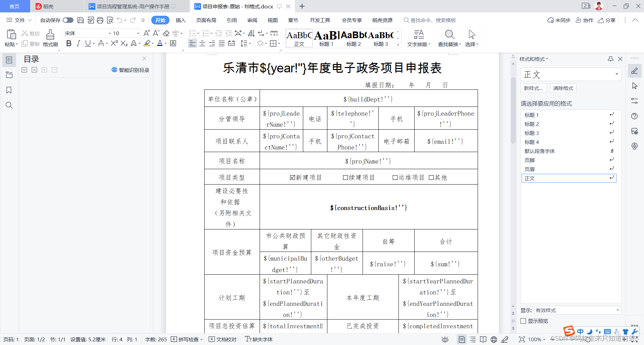Click the pin icon in Styles panel
This screenshot has width=644, height=345.
tap(610, 59)
